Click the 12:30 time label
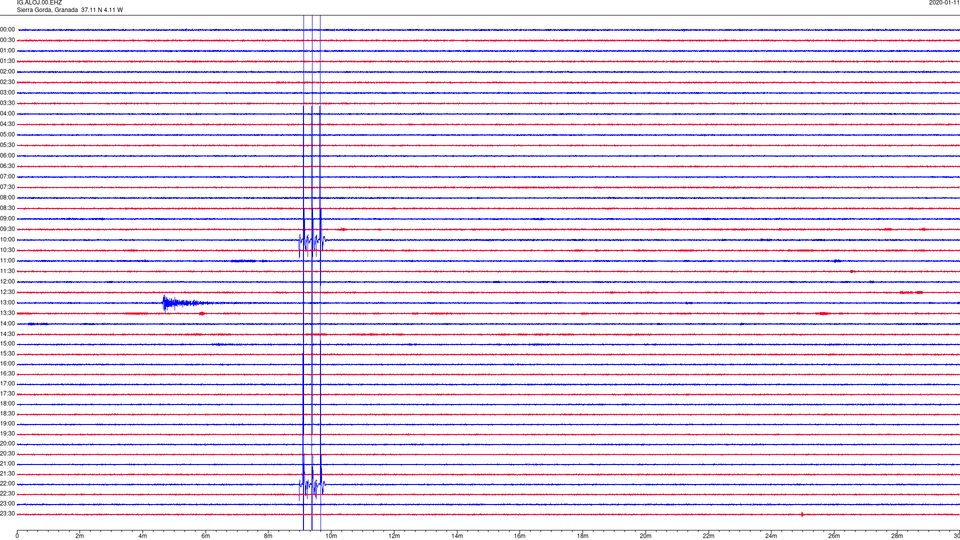 point(7,292)
